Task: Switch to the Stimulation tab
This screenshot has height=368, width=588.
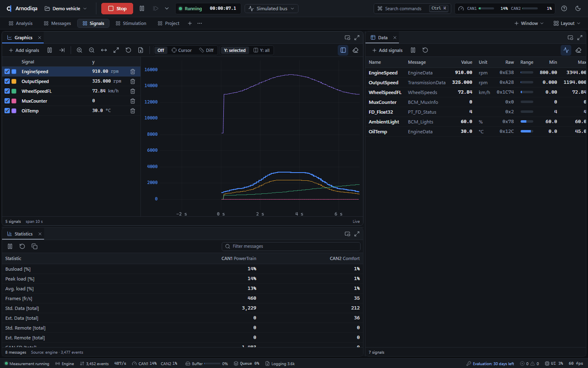Action: pos(131,23)
